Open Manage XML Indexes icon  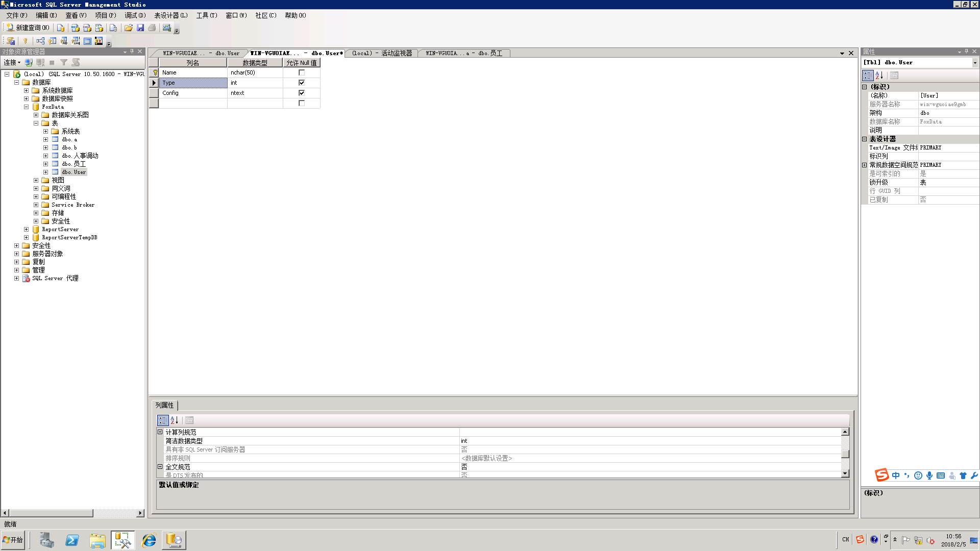tap(76, 41)
